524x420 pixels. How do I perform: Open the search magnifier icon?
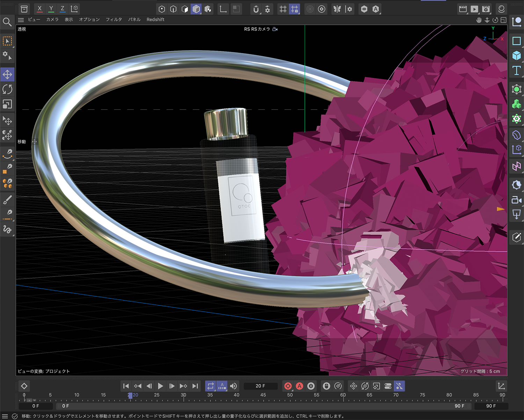[x=7, y=22]
